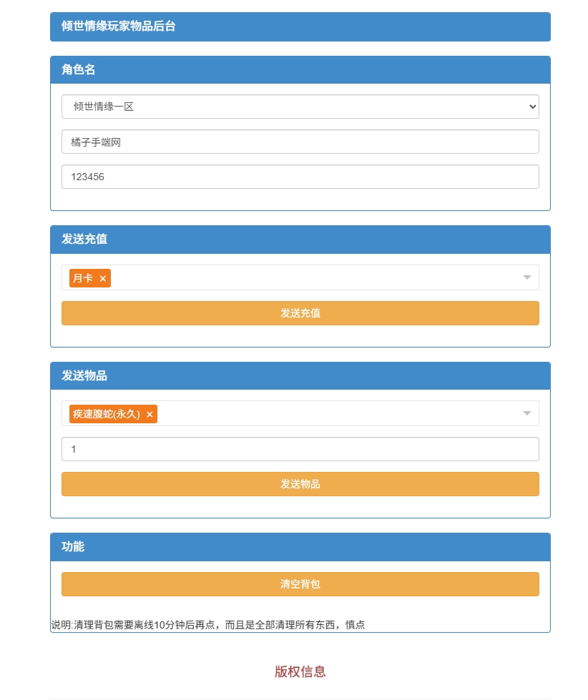This screenshot has height=700, width=588.
Task: Click the 倾世情缘玩家物品后台 title bar
Action: (x=300, y=26)
